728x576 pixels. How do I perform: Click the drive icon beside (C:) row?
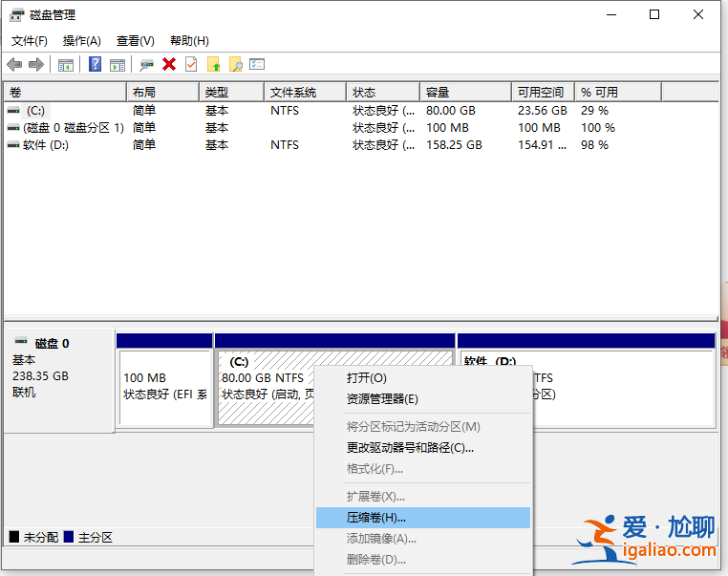point(13,111)
